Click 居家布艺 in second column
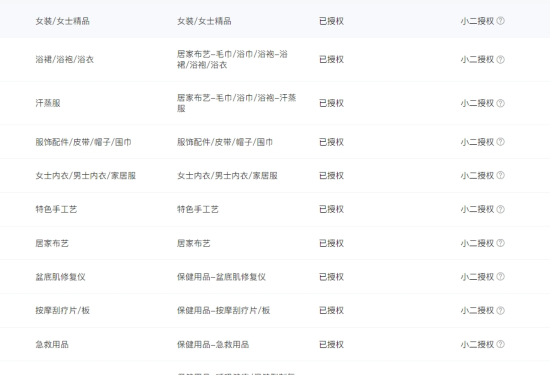The width and height of the screenshot is (550, 375). pos(194,243)
